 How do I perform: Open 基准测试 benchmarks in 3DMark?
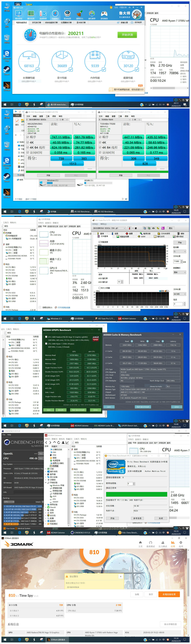pos(151,544)
